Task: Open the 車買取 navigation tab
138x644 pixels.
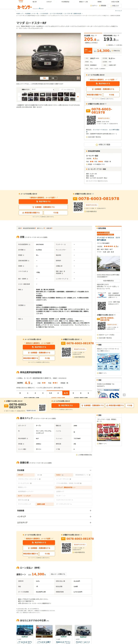Action: coord(99,2)
